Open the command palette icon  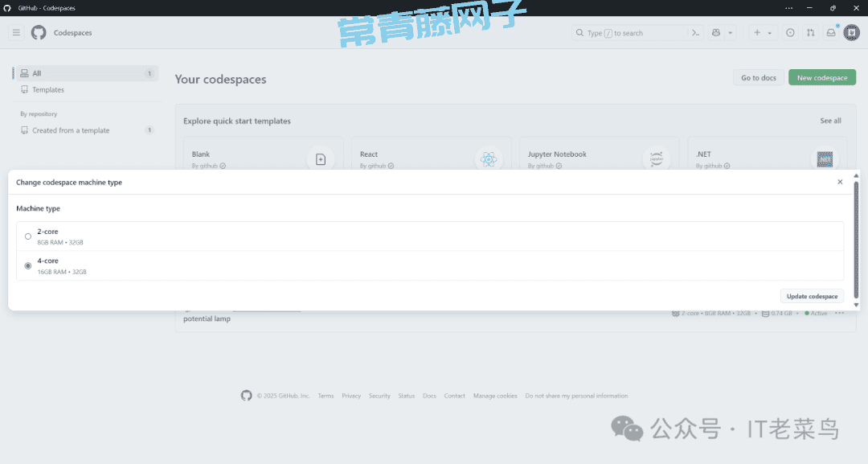pos(696,33)
